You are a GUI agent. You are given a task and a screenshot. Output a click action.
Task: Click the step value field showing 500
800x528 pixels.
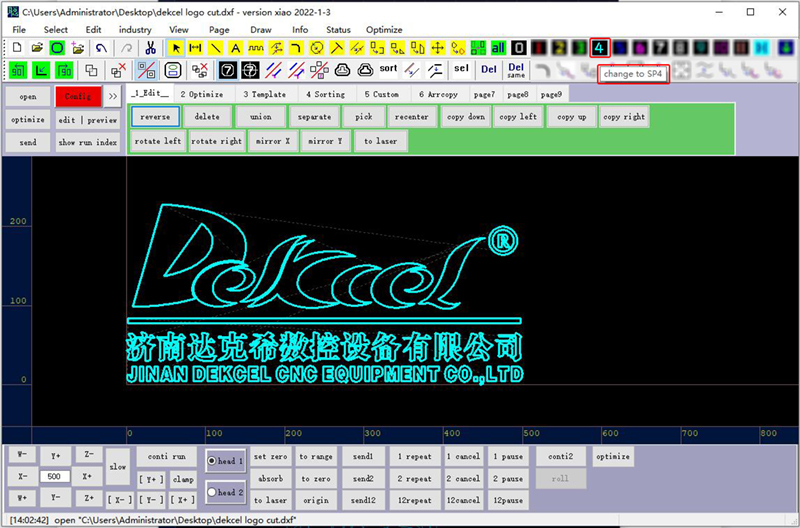[x=55, y=476]
